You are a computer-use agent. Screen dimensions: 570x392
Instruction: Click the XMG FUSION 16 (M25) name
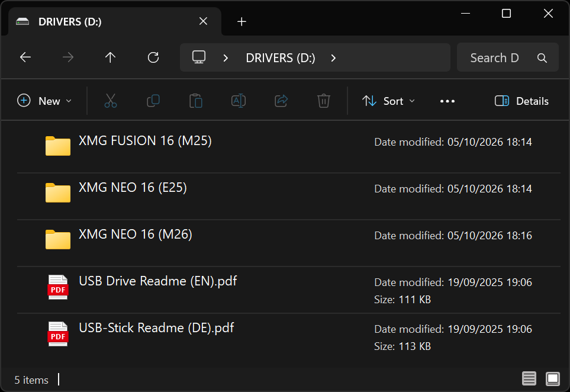(x=145, y=141)
